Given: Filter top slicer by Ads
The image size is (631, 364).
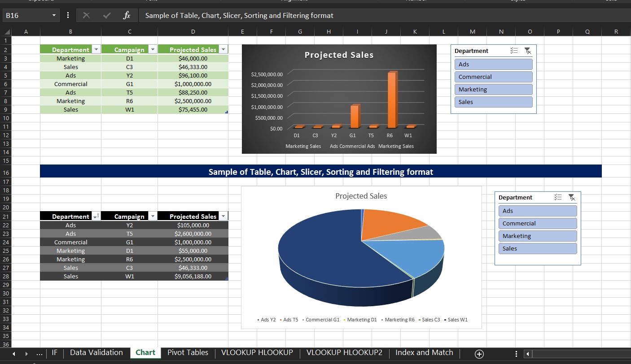Looking at the screenshot, I should click(x=493, y=65).
